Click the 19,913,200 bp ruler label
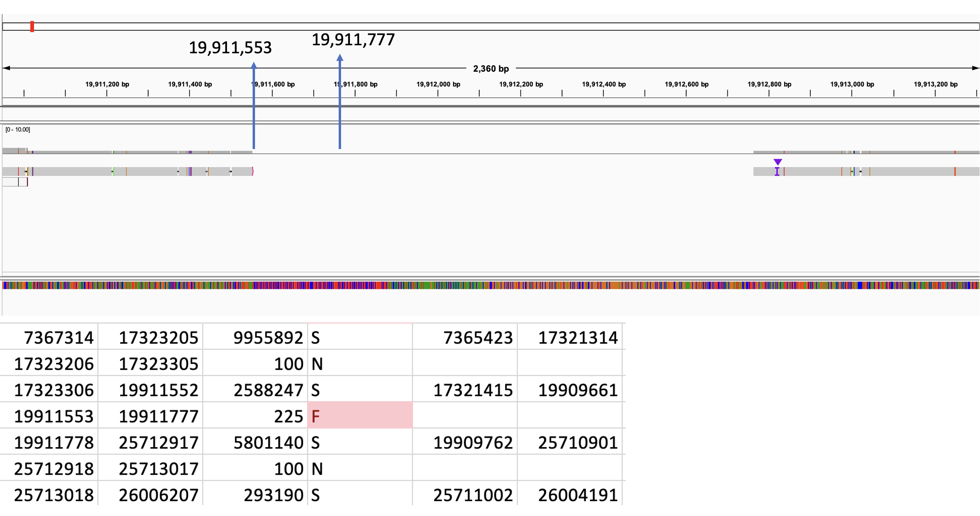The width and height of the screenshot is (980, 516). coord(936,84)
